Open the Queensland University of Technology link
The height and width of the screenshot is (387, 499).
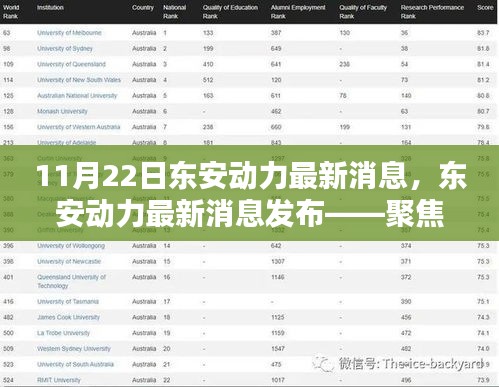click(71, 281)
